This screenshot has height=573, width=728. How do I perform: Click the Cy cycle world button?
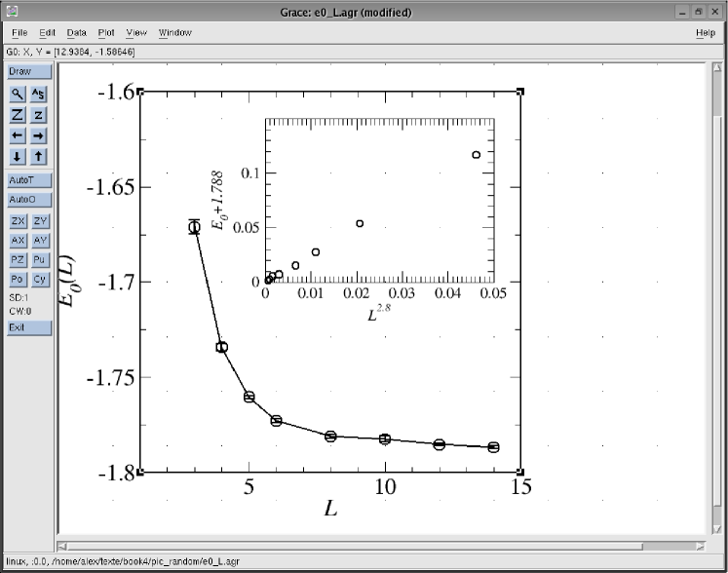40,280
